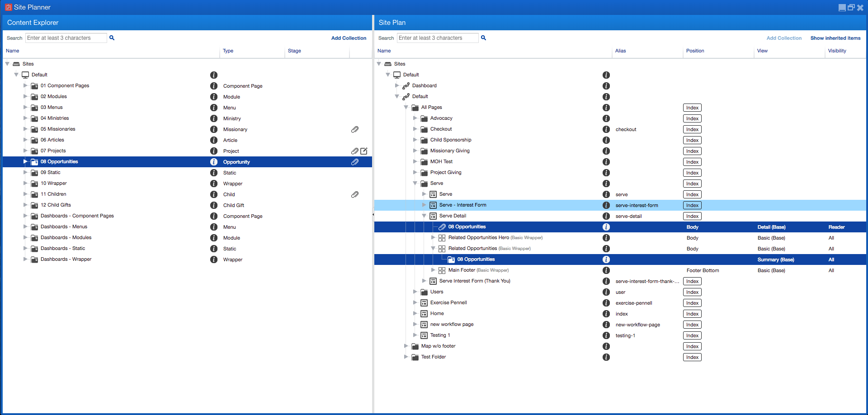Viewport: 868px width, 415px height.
Task: Click edit pencil icon on 07 Projects row
Action: point(364,151)
